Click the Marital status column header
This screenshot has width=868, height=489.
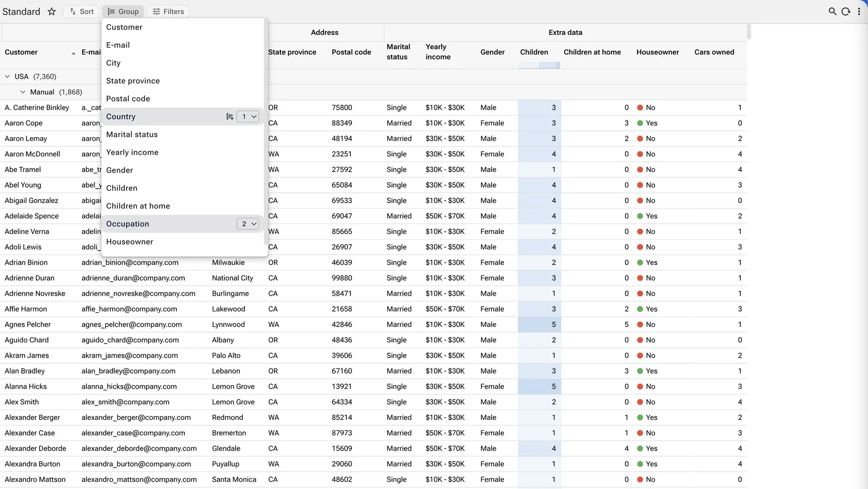point(398,52)
